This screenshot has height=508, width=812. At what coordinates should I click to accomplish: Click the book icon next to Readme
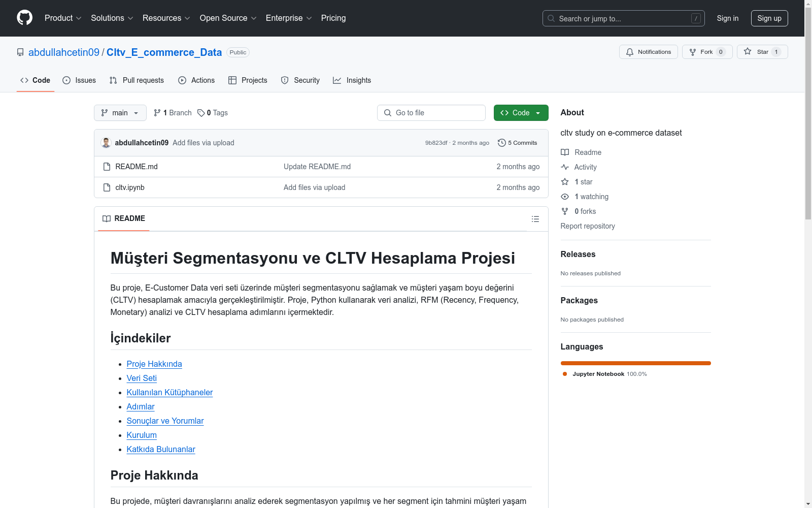(565, 152)
